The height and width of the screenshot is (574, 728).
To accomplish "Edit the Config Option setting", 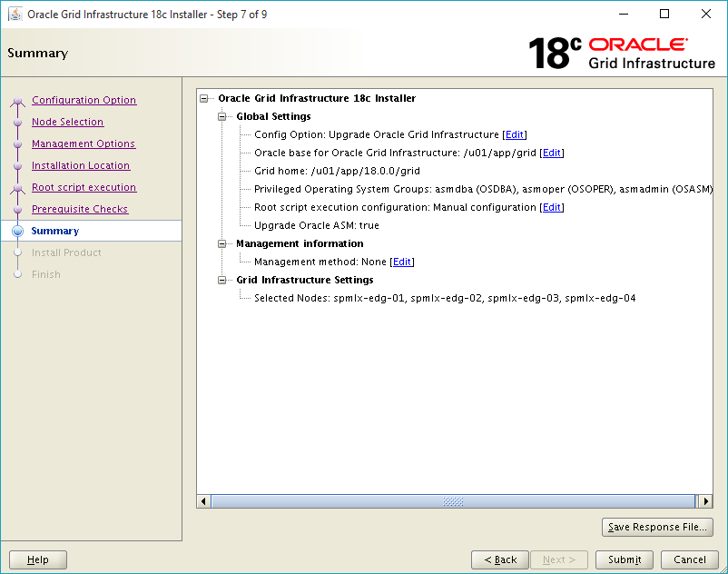I will (x=515, y=134).
